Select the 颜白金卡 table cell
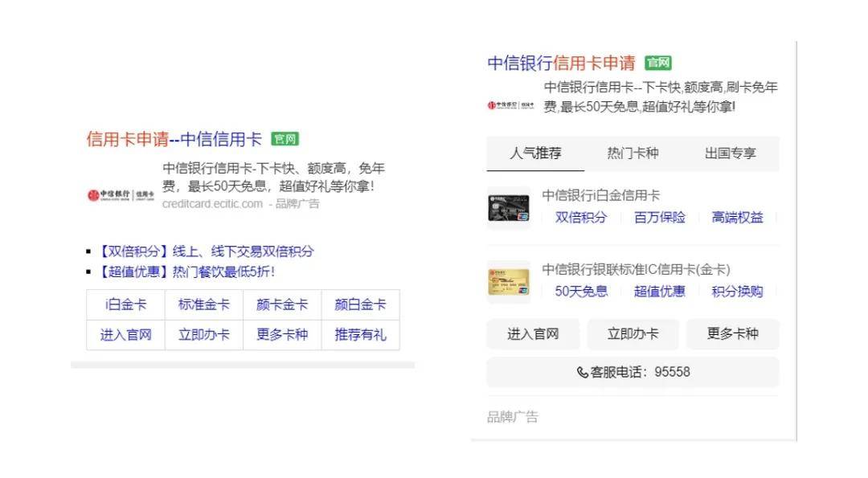Image resolution: width=868 pixels, height=478 pixels. 360,304
